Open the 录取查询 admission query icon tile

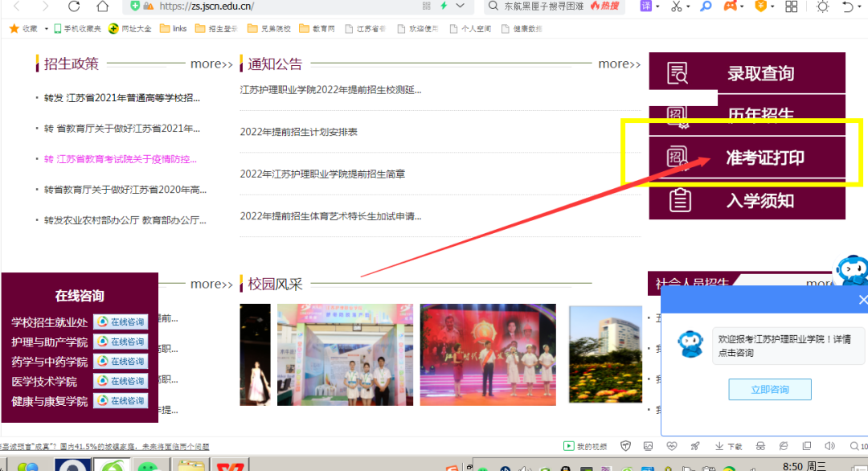[x=678, y=73]
